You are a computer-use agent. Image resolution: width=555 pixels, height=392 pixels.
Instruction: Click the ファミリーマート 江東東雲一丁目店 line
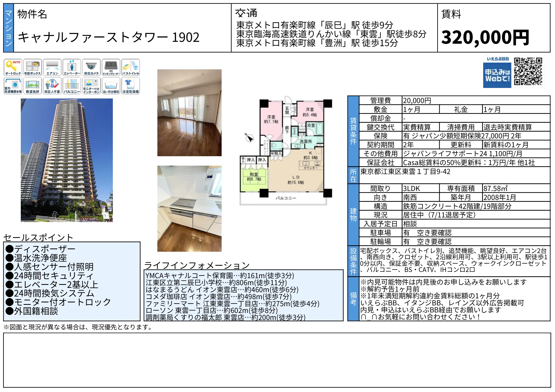(x=232, y=304)
